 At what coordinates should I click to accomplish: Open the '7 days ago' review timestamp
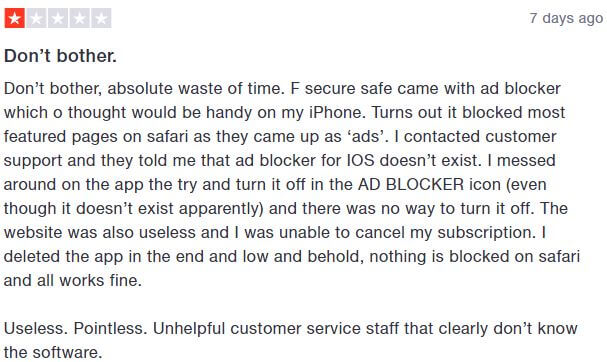pos(566,18)
